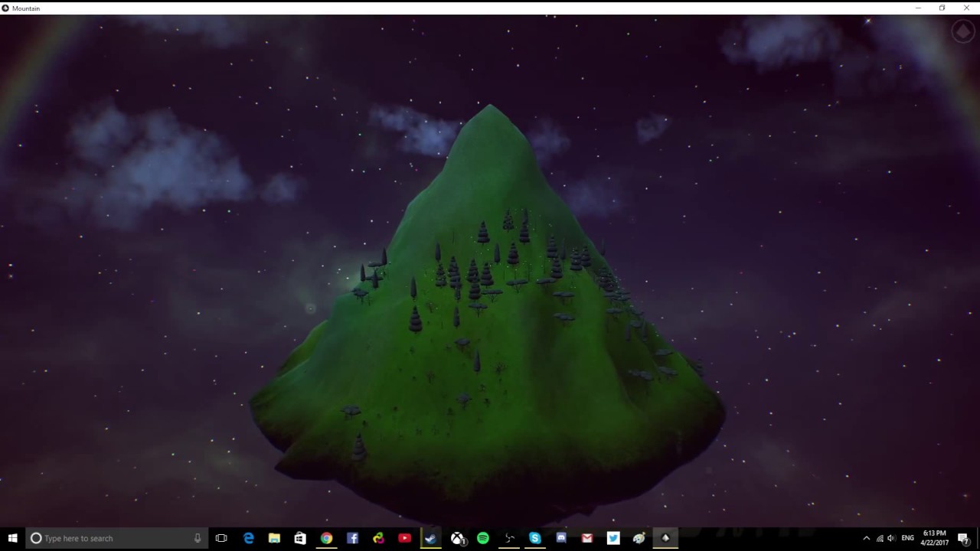This screenshot has height=551, width=980.
Task: Open the pinwheel taskbar icon beside Spotify
Action: 509,538
